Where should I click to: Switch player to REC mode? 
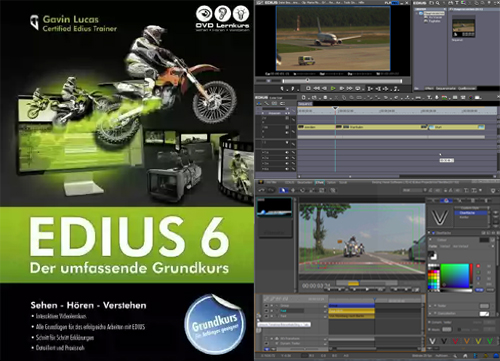(396, 3)
